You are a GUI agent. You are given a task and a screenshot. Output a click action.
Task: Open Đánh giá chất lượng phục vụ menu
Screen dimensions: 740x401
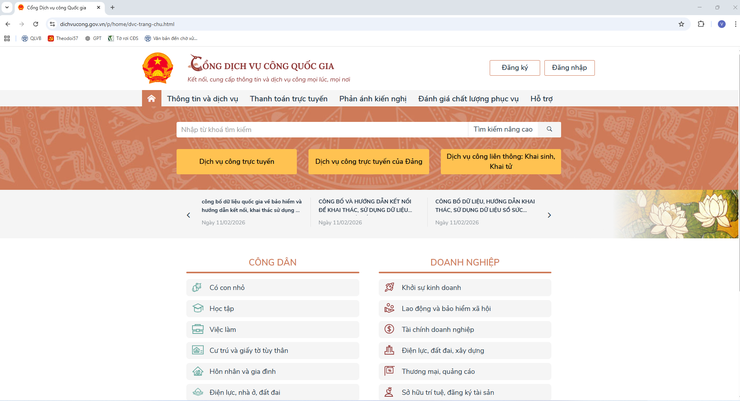click(468, 99)
